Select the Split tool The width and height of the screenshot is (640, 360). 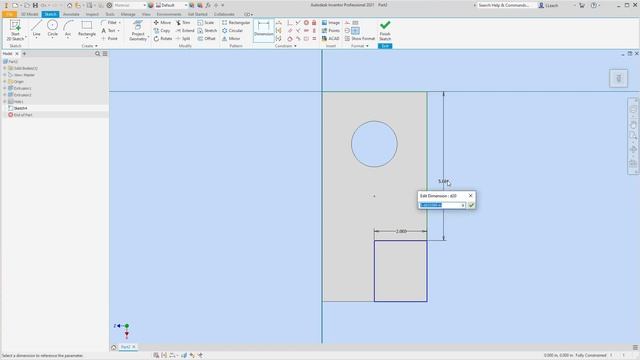[x=183, y=38]
